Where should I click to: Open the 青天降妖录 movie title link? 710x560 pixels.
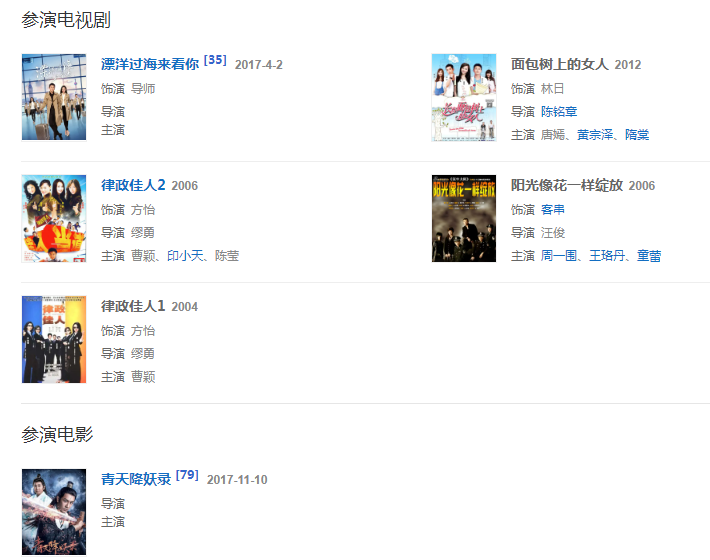pos(136,479)
